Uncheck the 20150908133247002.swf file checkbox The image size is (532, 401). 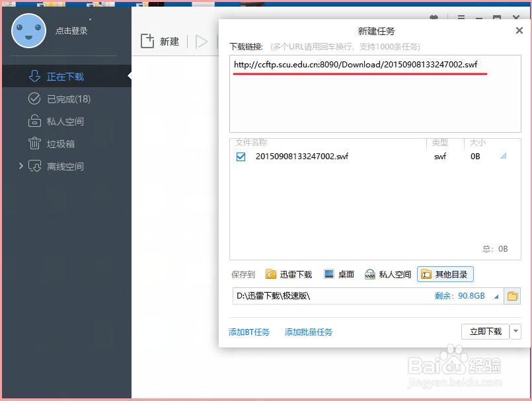[241, 157]
